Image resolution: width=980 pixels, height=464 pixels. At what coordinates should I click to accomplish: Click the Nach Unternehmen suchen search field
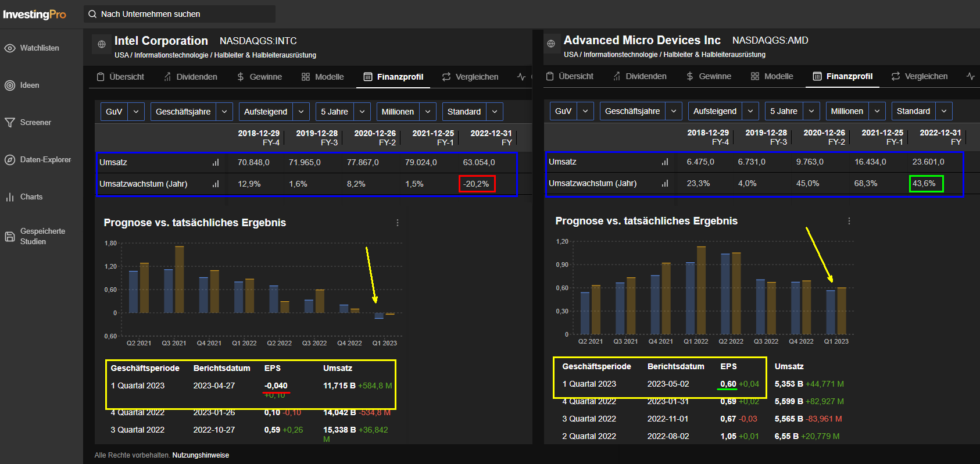[180, 14]
